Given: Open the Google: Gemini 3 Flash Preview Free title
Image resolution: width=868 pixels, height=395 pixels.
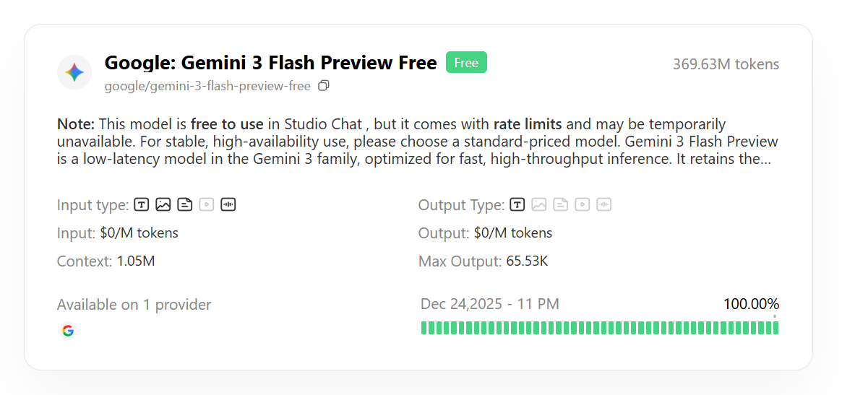Looking at the screenshot, I should click(x=270, y=64).
